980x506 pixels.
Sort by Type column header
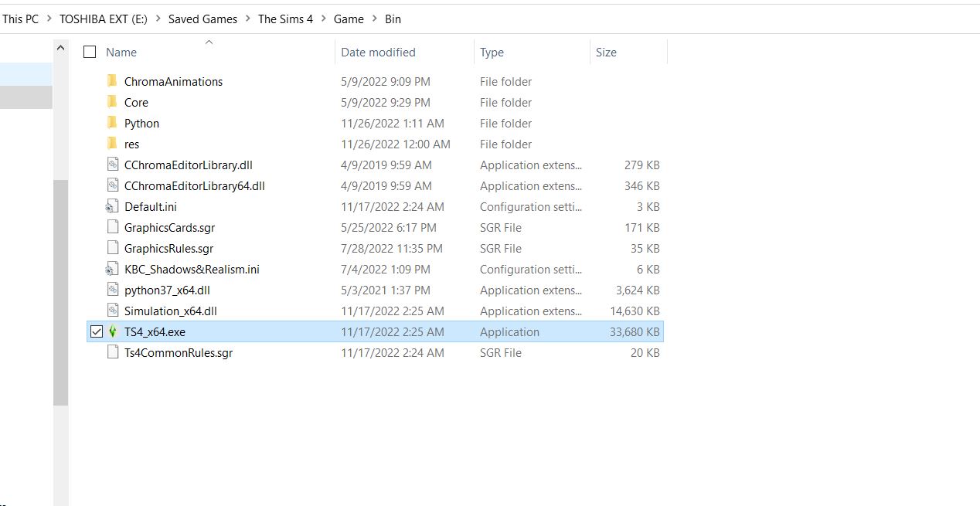tap(492, 52)
